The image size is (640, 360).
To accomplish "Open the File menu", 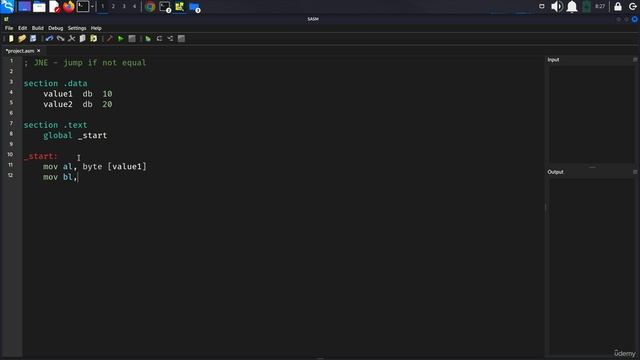I will [9, 28].
